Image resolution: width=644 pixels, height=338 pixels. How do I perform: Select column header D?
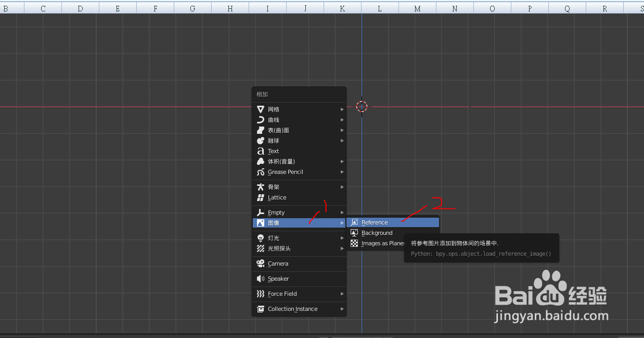coord(80,8)
